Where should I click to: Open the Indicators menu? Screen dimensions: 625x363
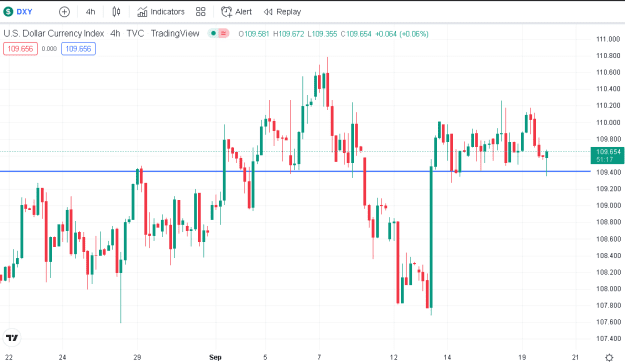(x=161, y=12)
